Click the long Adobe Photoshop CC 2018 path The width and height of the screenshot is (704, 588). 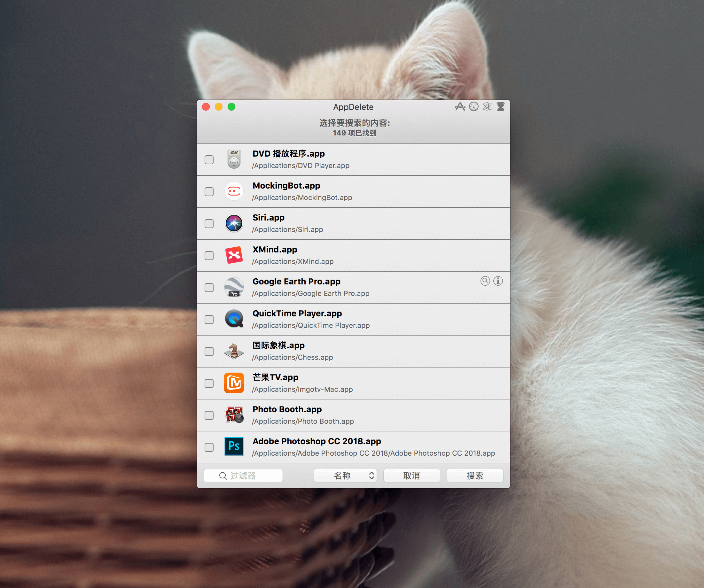373,453
